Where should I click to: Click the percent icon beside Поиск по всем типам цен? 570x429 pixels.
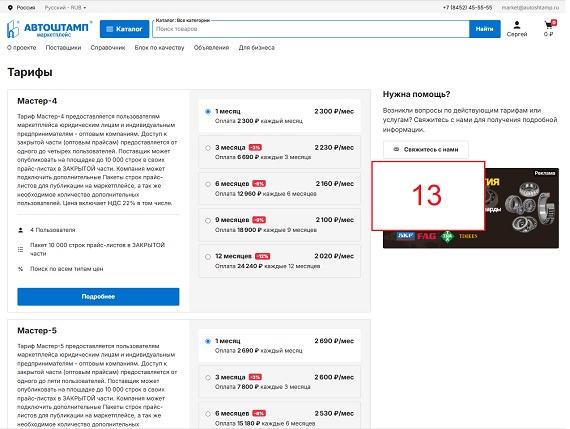coord(20,269)
